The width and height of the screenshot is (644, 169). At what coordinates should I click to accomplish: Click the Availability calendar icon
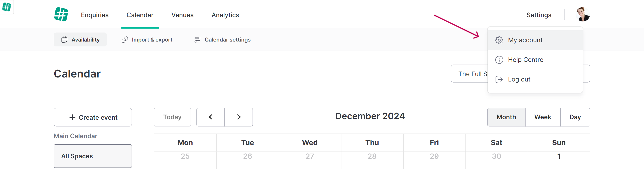click(x=64, y=40)
